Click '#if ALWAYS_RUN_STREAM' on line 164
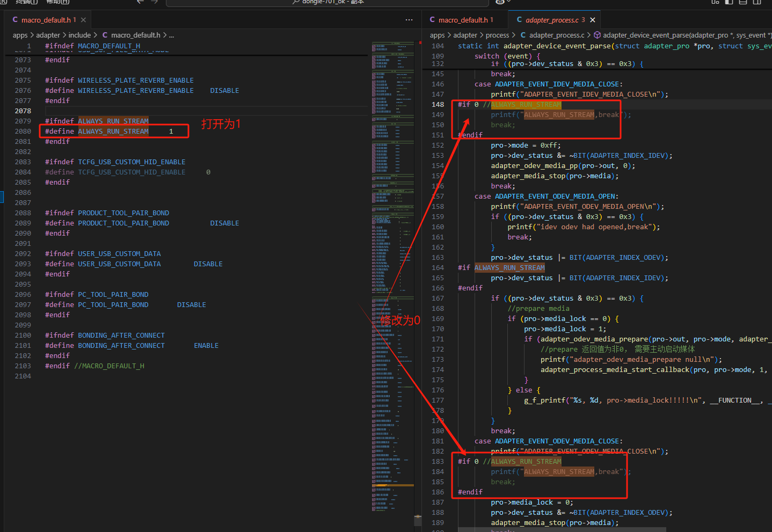Viewport: 772px width, 532px height. [x=501, y=267]
